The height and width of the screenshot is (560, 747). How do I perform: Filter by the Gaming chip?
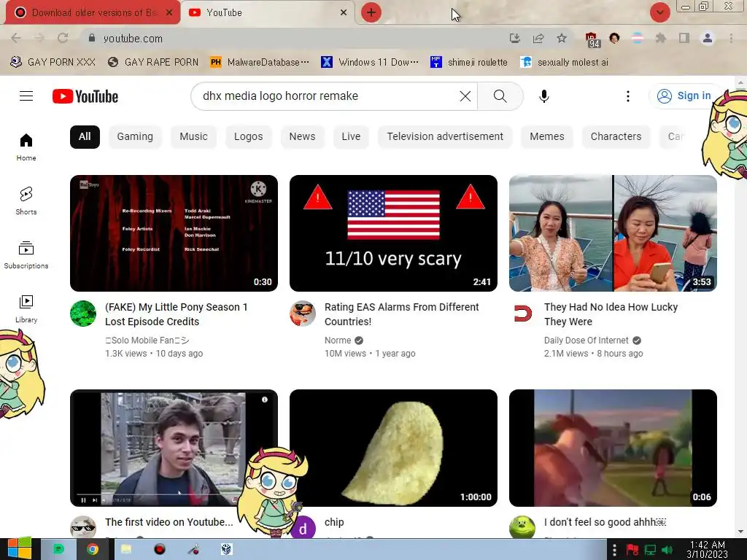tap(135, 136)
